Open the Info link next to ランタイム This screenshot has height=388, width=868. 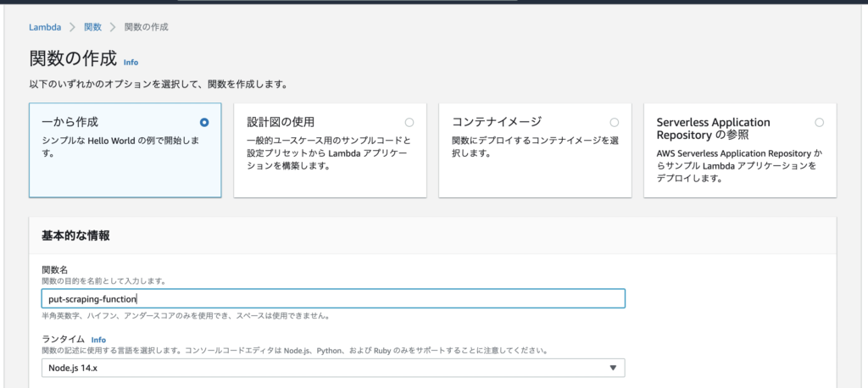[98, 340]
